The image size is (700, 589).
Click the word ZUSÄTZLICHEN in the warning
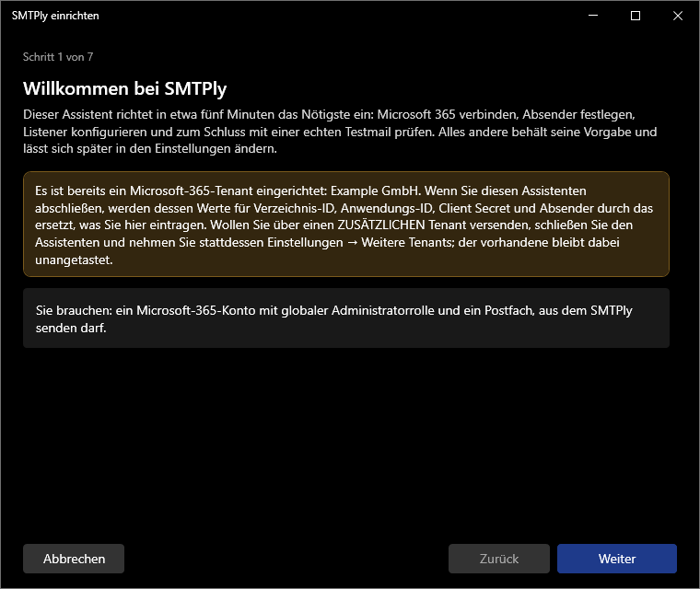point(381,225)
